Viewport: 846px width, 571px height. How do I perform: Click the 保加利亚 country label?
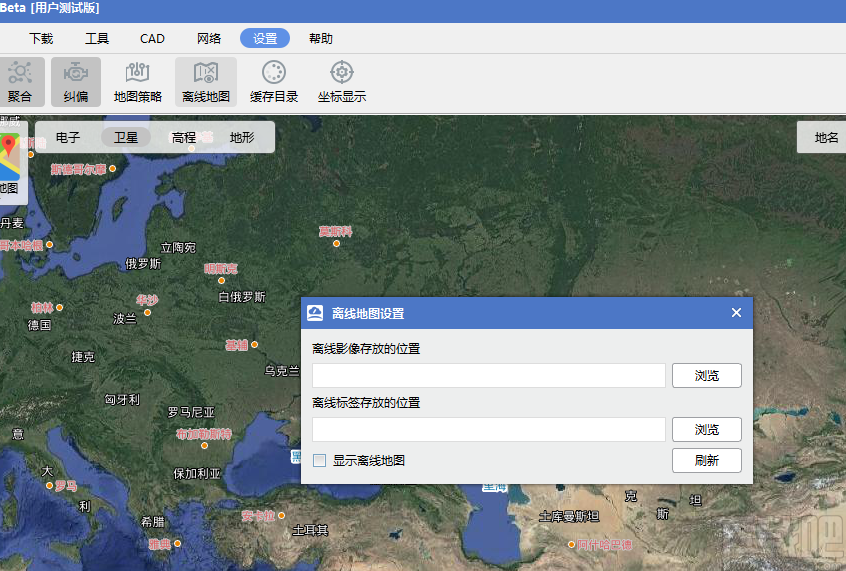(x=197, y=474)
